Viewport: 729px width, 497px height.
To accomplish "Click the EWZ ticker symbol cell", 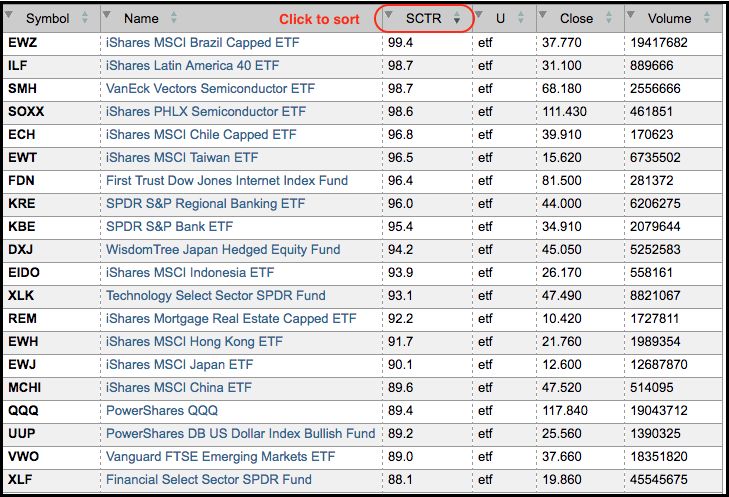I will point(22,43).
